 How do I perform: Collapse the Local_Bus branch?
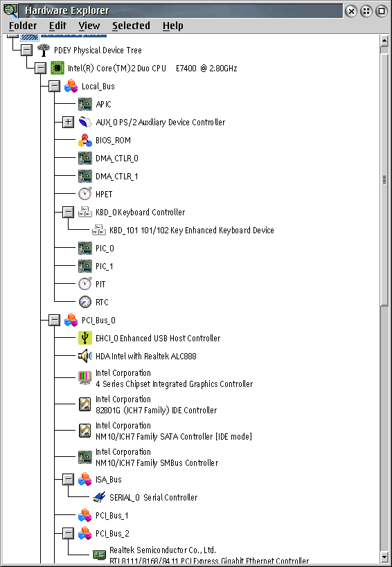[54, 87]
